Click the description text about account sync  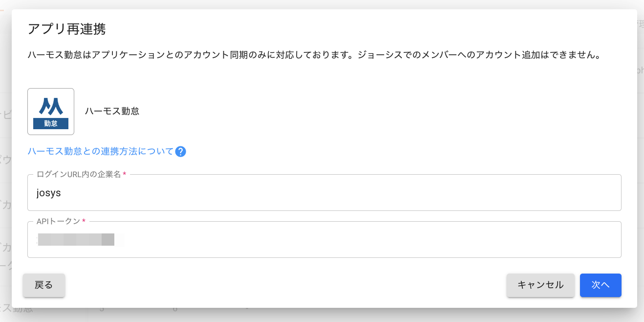(x=314, y=55)
